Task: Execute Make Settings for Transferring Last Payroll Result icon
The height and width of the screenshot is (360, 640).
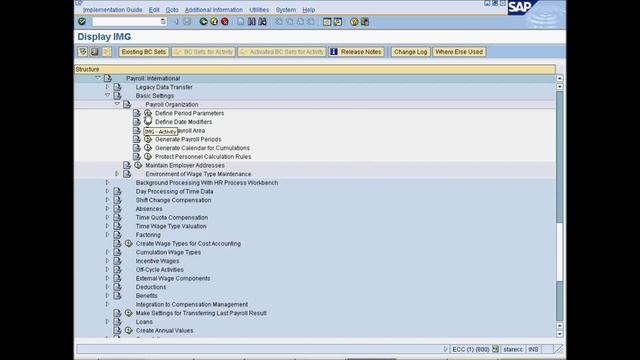Action: [x=129, y=313]
